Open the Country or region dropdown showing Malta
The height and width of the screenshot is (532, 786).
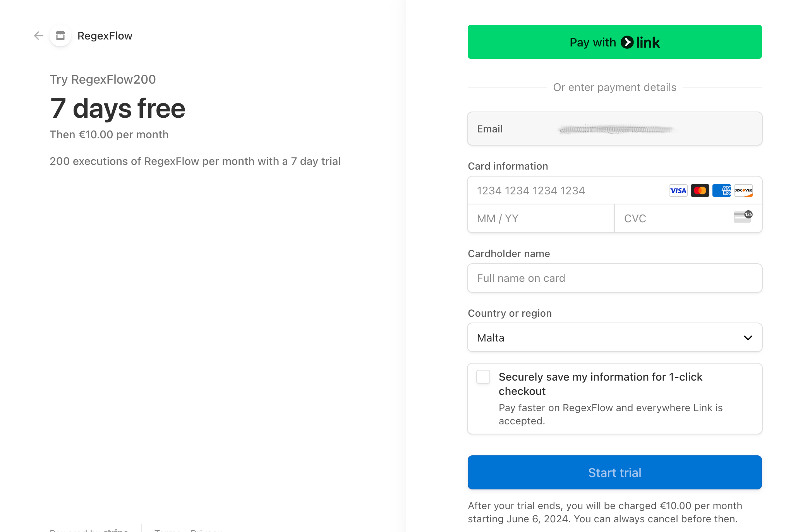tap(614, 338)
